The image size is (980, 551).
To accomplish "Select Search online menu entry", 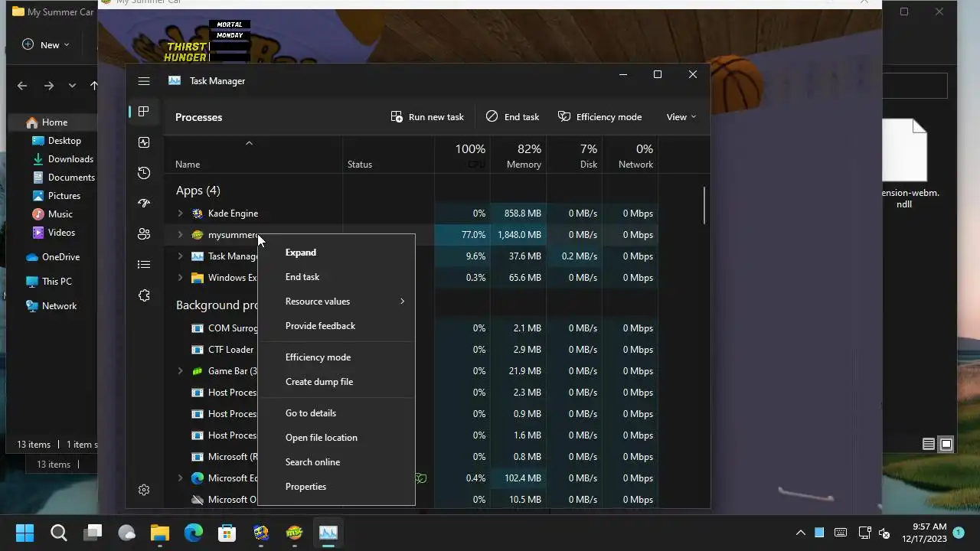I will [337, 462].
